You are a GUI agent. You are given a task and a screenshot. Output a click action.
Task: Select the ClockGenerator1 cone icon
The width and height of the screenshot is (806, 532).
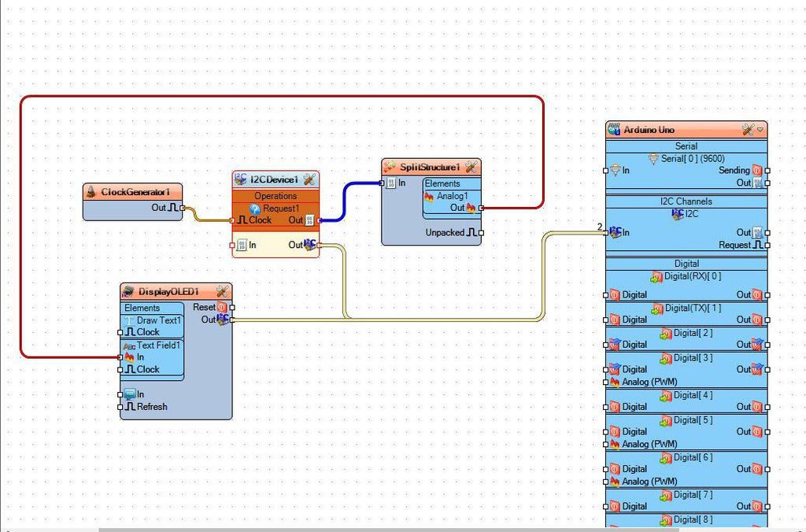coord(91,191)
